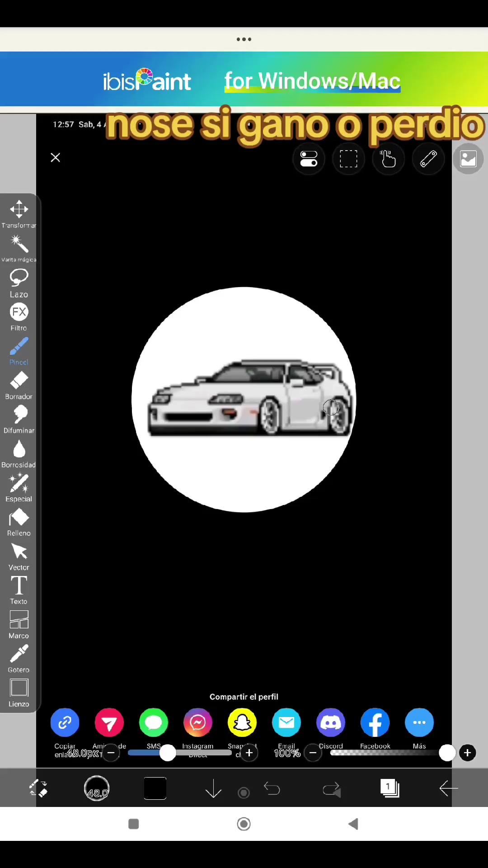
Task: Choose the Lazo selection tool
Action: tap(19, 283)
